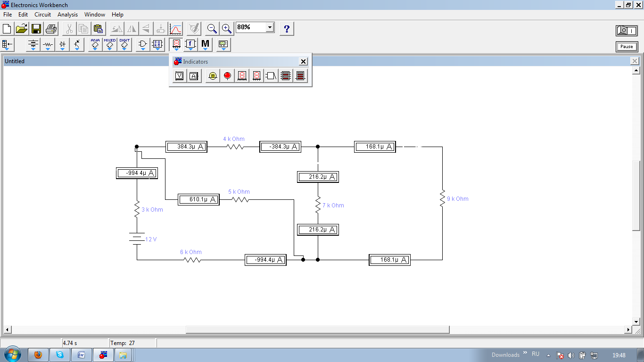Open the Controls parts bin
Screen dimensions: 644x362
pyautogui.click(x=190, y=45)
